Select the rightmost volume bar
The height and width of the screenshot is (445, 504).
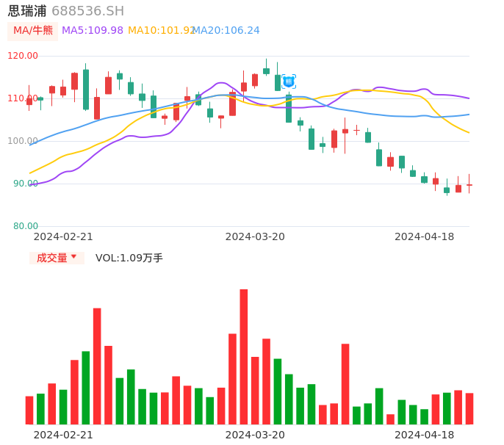coord(469,408)
